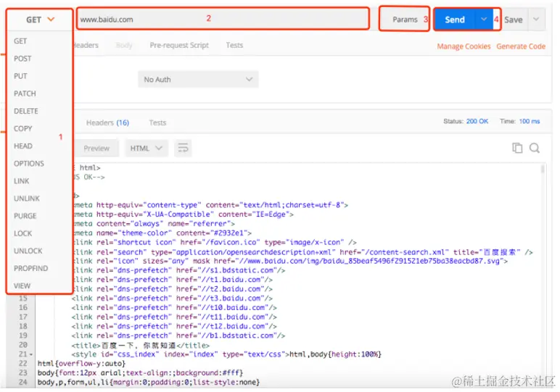Expand the Save dropdown arrow
Image resolution: width=560 pixels, height=392 pixels.
[536, 20]
